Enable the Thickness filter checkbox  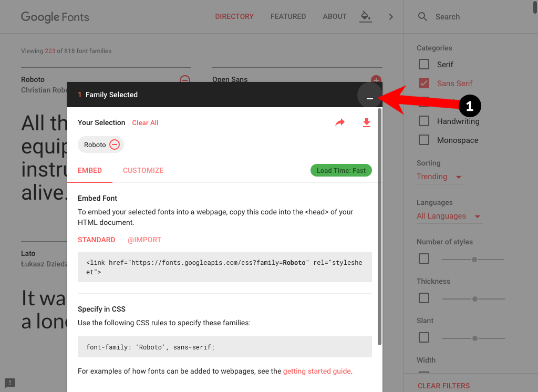(x=424, y=298)
